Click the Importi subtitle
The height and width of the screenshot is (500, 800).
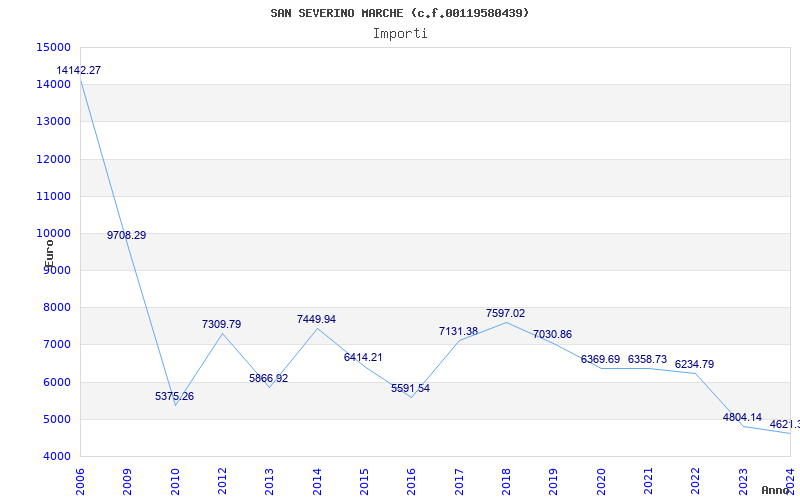tap(400, 34)
